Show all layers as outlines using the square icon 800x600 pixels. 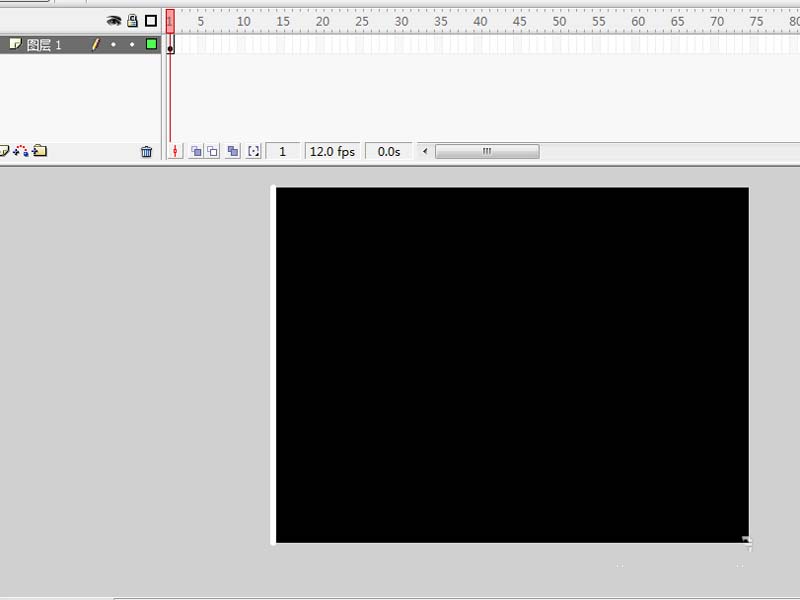coord(151,21)
